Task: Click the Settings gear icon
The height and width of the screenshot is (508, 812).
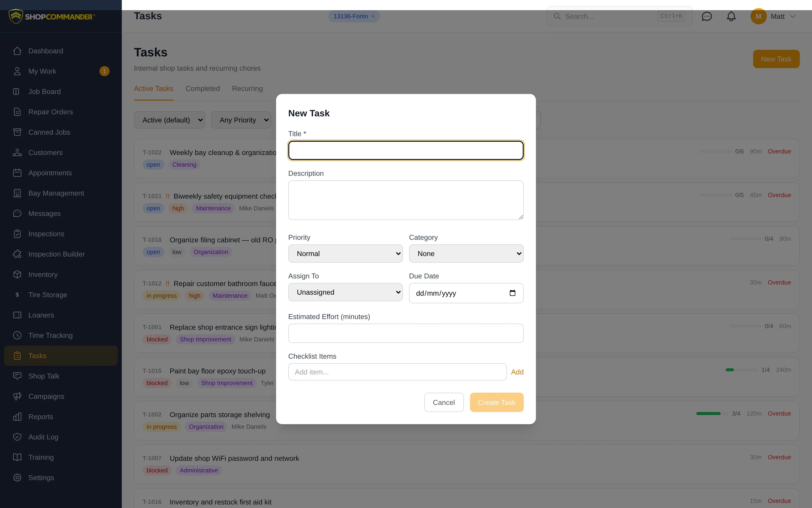Action: point(17,478)
